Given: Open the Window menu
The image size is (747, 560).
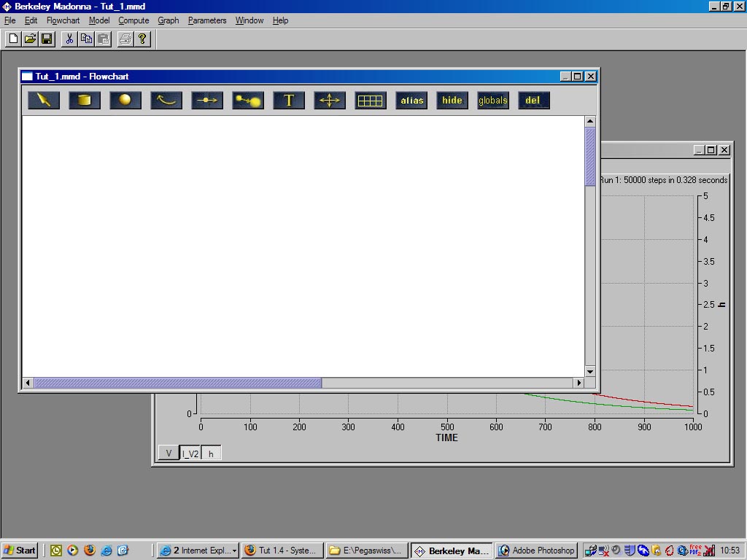Looking at the screenshot, I should pos(249,20).
